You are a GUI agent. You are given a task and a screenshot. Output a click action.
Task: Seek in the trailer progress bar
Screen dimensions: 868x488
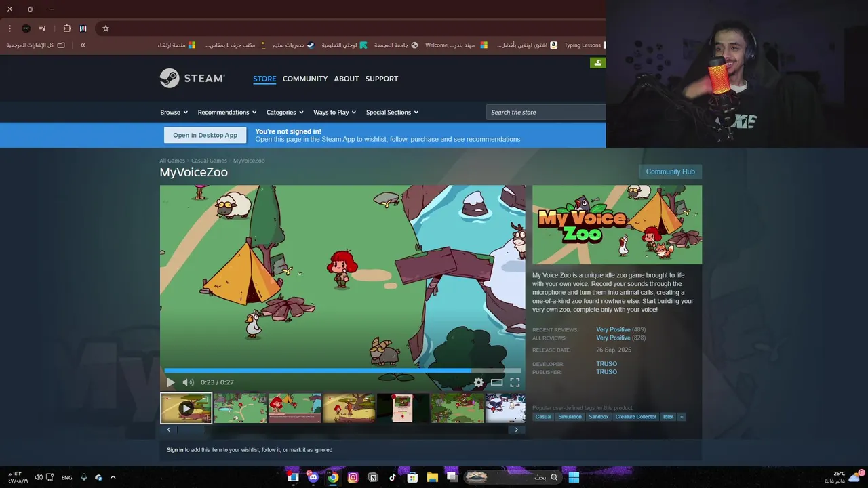pyautogui.click(x=342, y=370)
